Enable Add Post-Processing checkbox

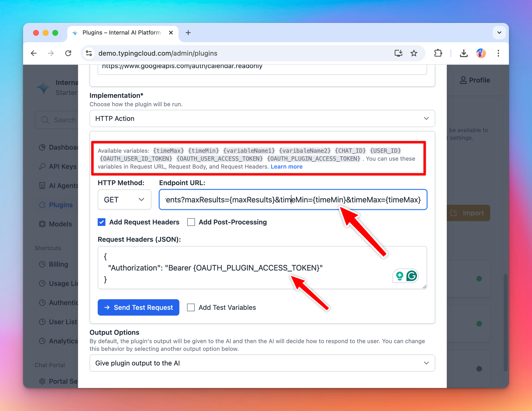[x=191, y=222]
